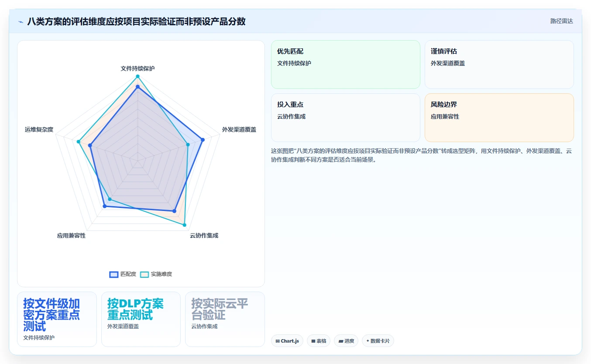591x364 pixels.
Task: Click the 路径雷达 label in header
Action: (561, 21)
